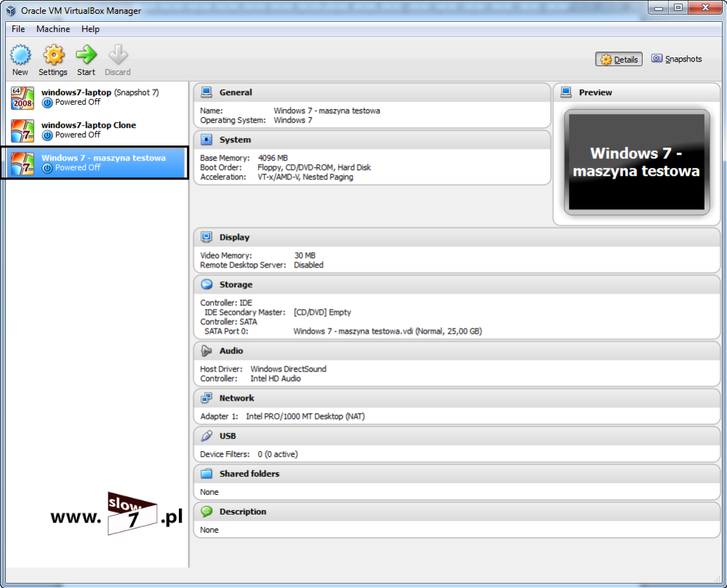Image resolution: width=727 pixels, height=588 pixels.
Task: Open the Description section header link
Action: pyautogui.click(x=243, y=512)
